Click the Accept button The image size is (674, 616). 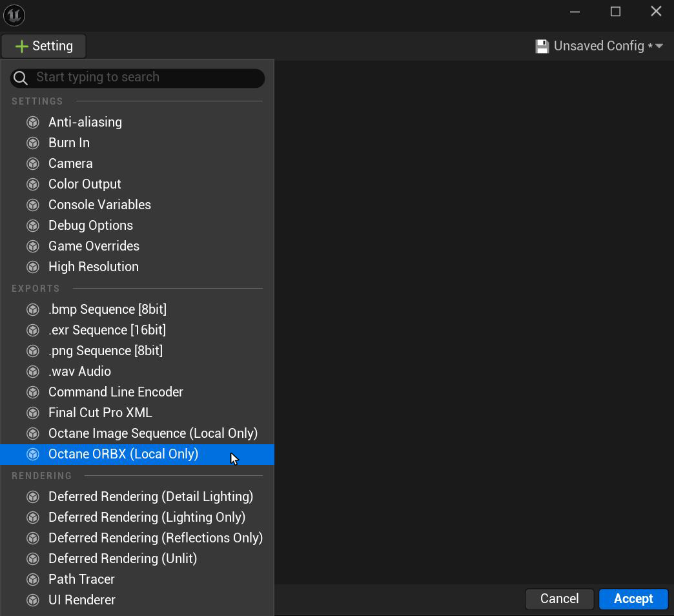pos(633,599)
